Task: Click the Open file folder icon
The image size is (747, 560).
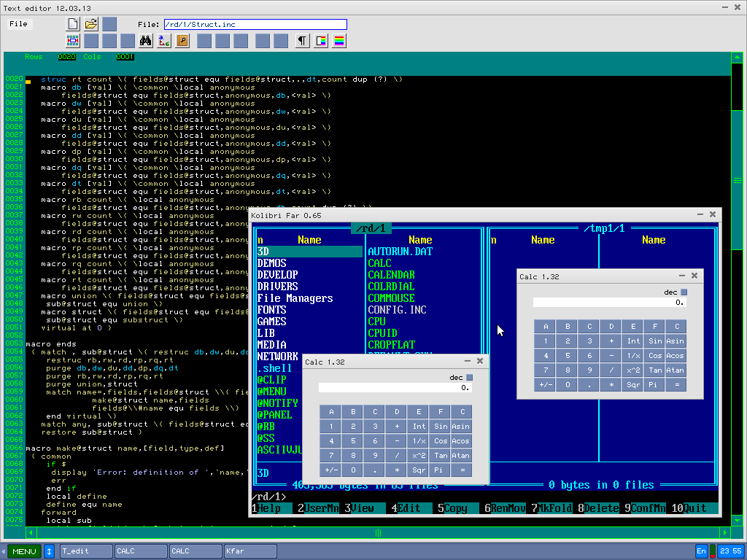Action: (91, 24)
